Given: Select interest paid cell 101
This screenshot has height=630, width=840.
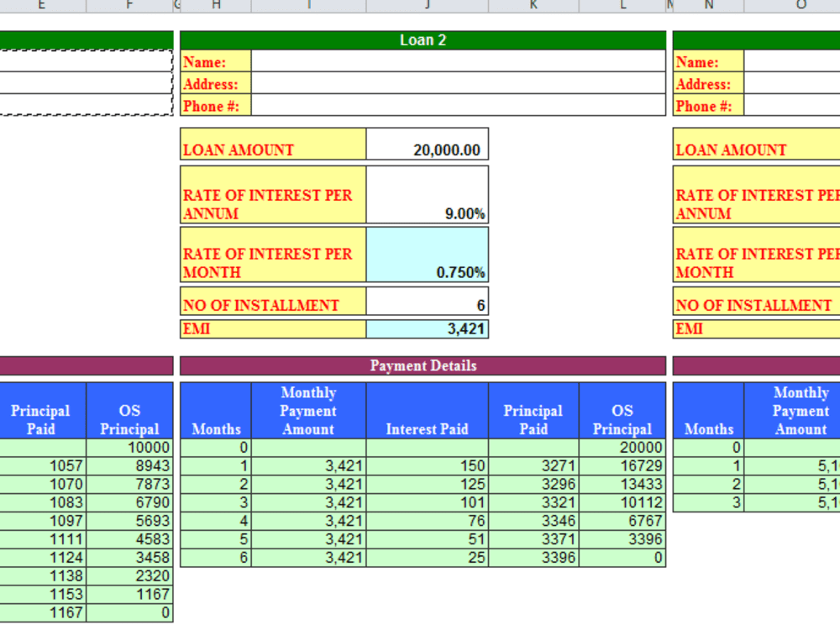Looking at the screenshot, I should point(428,502).
